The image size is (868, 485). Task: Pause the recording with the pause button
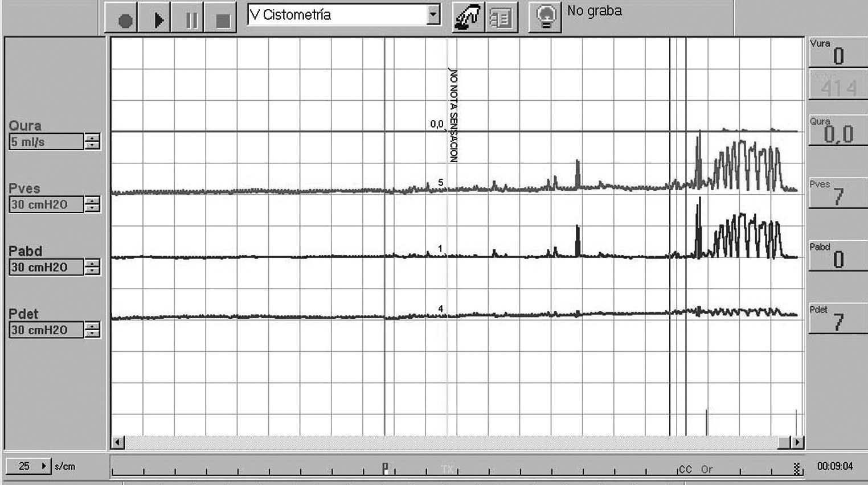coord(191,20)
